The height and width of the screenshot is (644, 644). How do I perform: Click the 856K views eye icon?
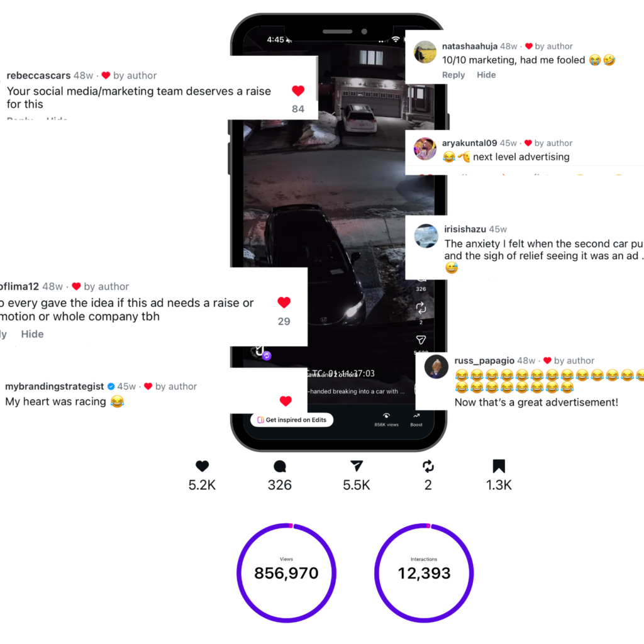tap(387, 416)
